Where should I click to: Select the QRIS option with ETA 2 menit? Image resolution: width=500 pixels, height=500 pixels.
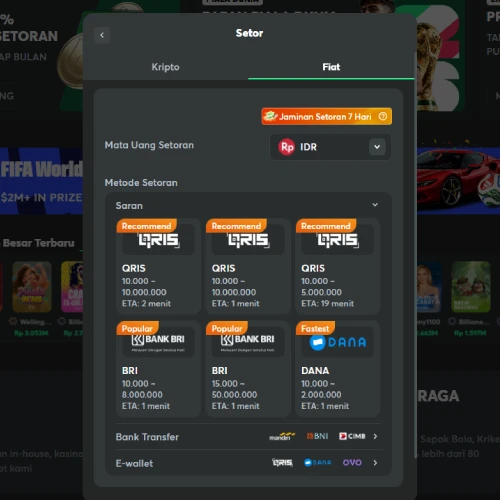158,266
